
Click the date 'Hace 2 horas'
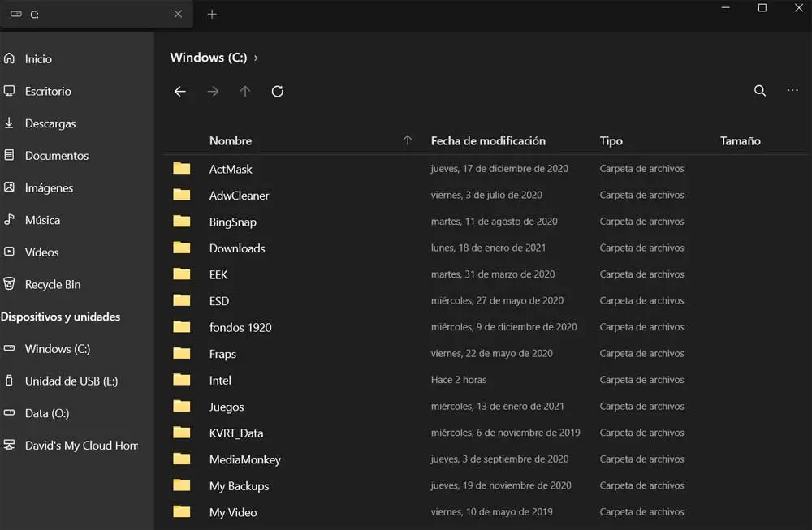pyautogui.click(x=458, y=380)
